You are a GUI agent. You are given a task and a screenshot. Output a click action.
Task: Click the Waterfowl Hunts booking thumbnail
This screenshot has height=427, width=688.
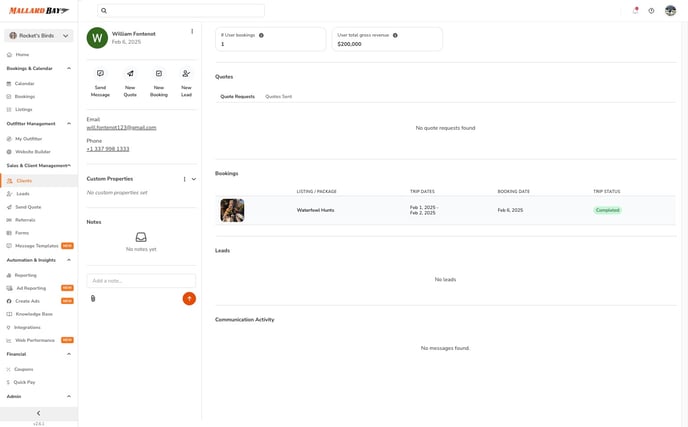(232, 210)
